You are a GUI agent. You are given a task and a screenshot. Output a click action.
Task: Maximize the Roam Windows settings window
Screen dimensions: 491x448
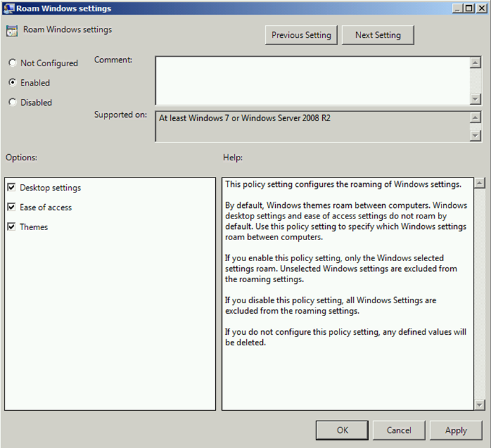click(x=468, y=8)
